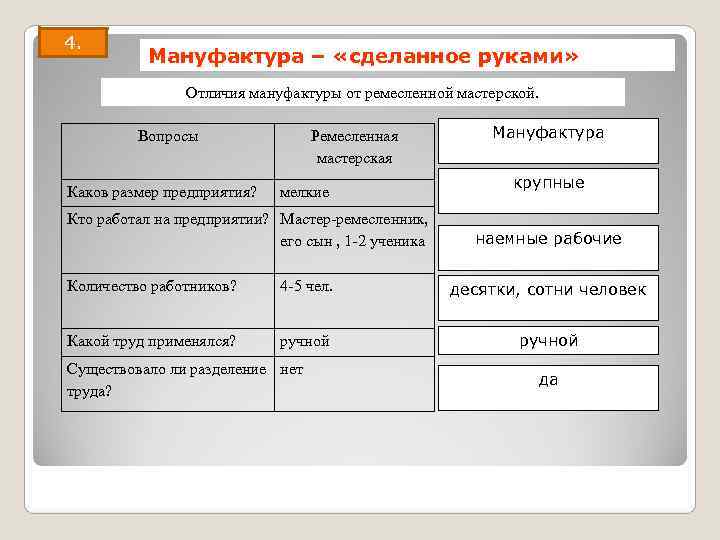Click the cell «Кто работал на предприятии?»

[168, 240]
